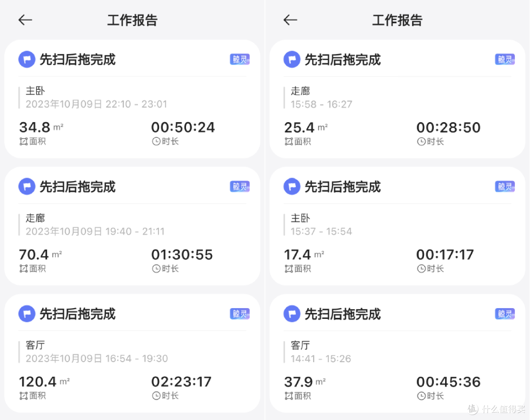Tap the 01:30:55 duration value
This screenshot has width=530, height=420.
coord(182,255)
